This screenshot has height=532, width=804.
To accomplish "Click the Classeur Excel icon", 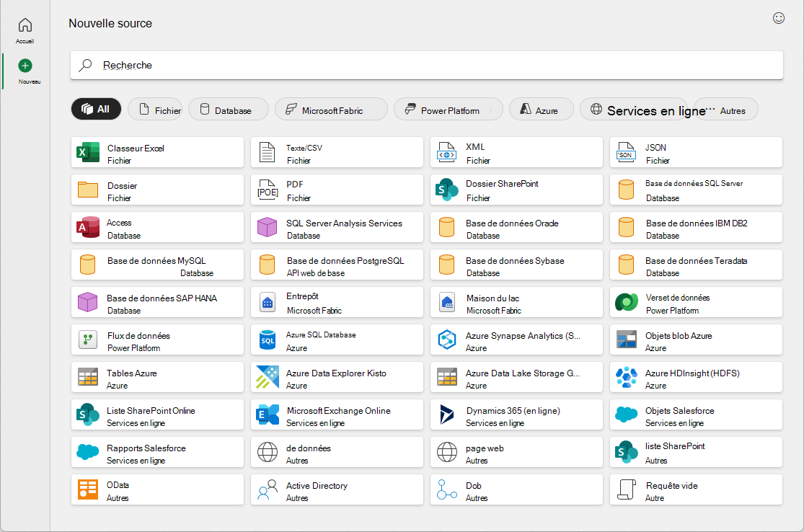I will tap(88, 153).
